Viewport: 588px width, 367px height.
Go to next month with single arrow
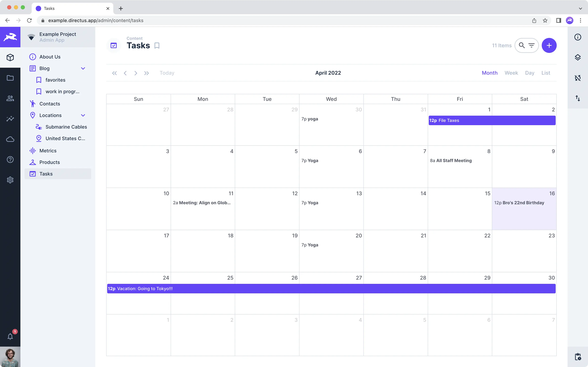(136, 73)
